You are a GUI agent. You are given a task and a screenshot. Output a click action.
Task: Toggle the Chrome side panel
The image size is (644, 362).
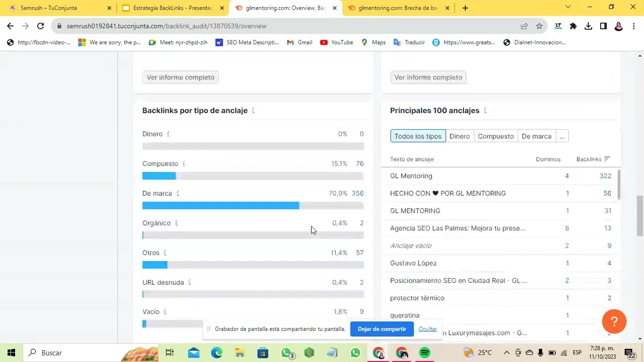click(603, 26)
